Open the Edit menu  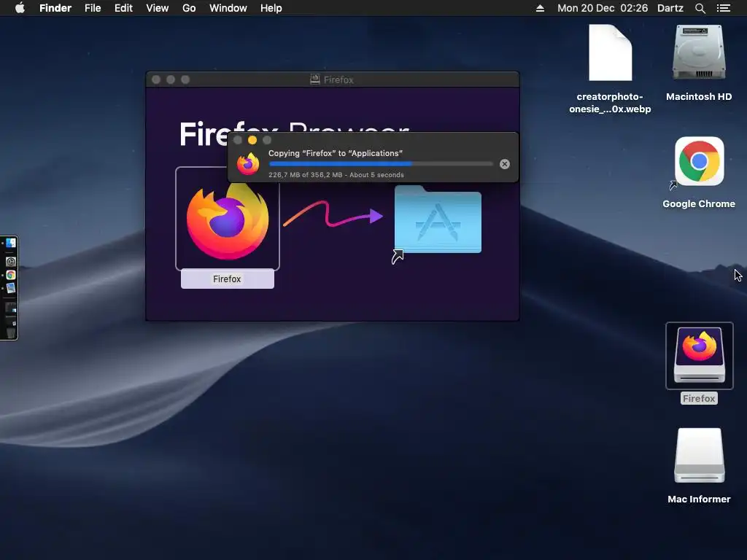(x=123, y=8)
